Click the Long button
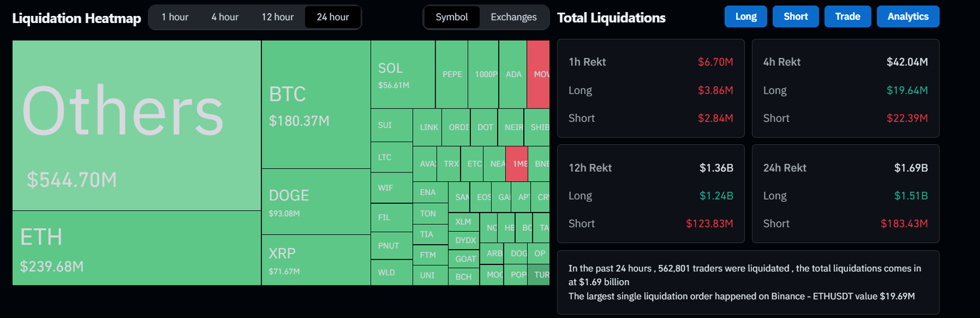 coord(746,17)
